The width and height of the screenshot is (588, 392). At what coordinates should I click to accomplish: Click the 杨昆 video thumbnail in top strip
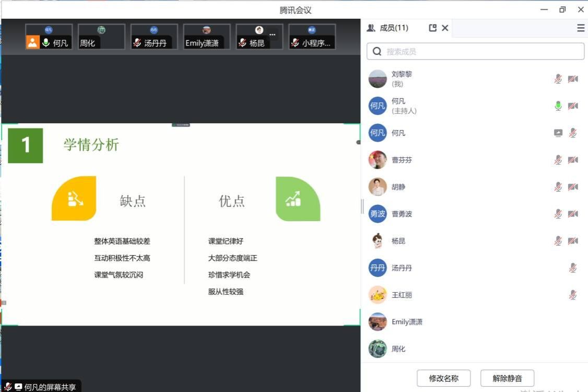coord(259,37)
